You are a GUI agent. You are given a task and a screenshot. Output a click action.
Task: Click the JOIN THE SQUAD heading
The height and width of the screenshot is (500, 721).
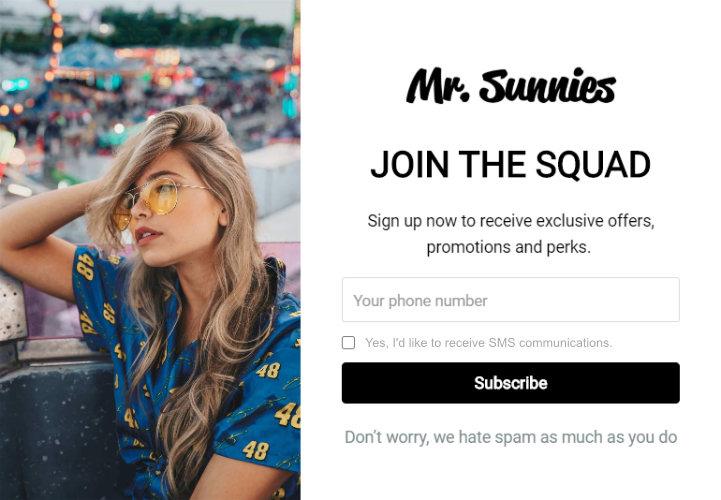point(510,165)
